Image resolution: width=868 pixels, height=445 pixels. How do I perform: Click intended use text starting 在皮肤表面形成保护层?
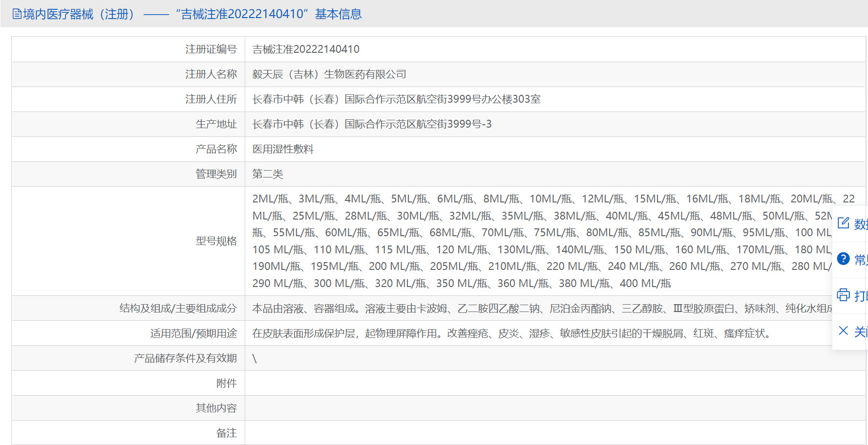click(512, 334)
